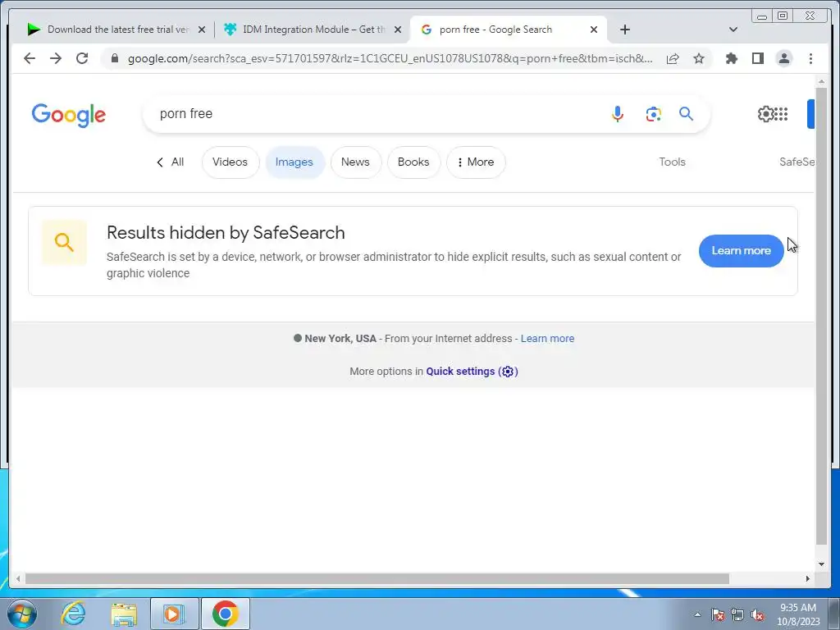Open Windows Media Player from taskbar

174,614
